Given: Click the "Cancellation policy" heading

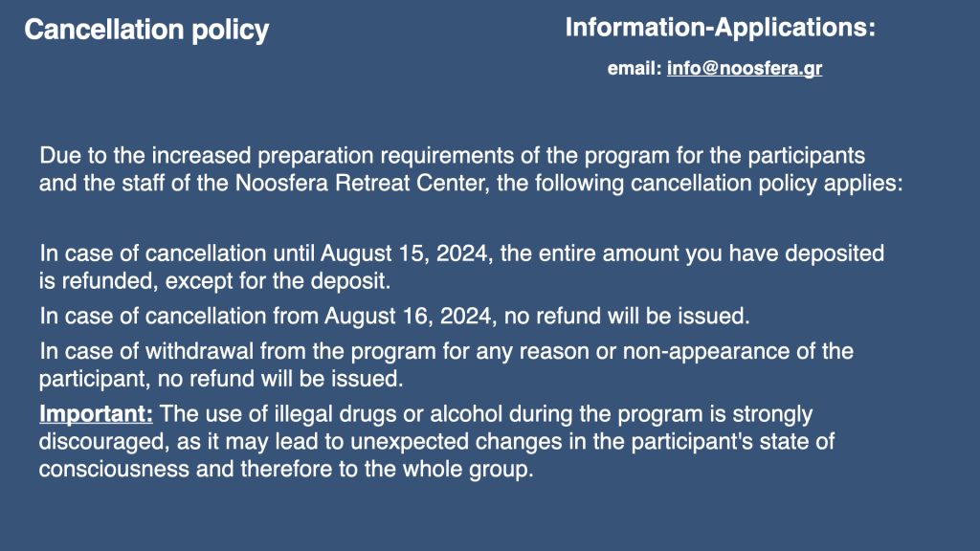Looking at the screenshot, I should coord(146,31).
